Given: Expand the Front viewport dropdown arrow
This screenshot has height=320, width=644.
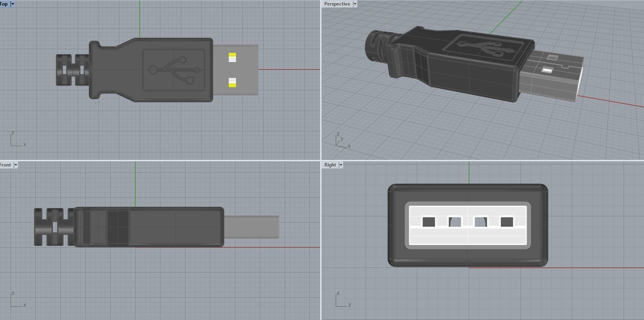Looking at the screenshot, I should (x=16, y=165).
